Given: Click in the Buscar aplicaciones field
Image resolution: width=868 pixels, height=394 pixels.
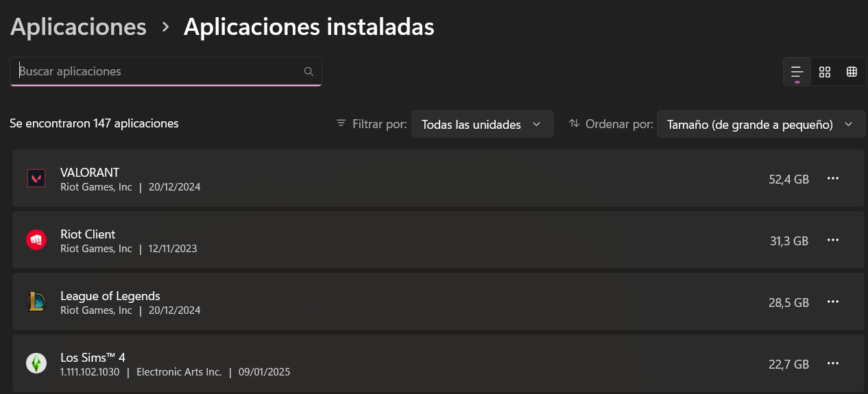Looking at the screenshot, I should pos(165,71).
